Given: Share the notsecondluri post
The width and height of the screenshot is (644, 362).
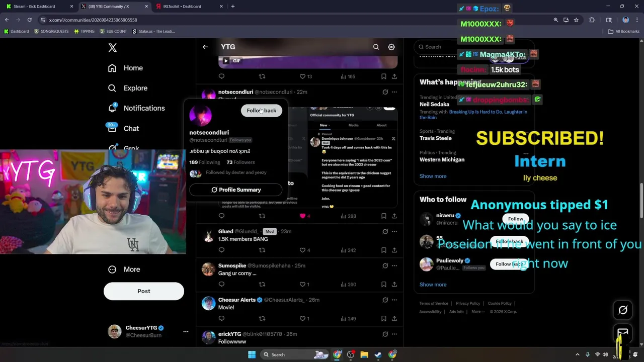Looking at the screenshot, I should point(394,216).
